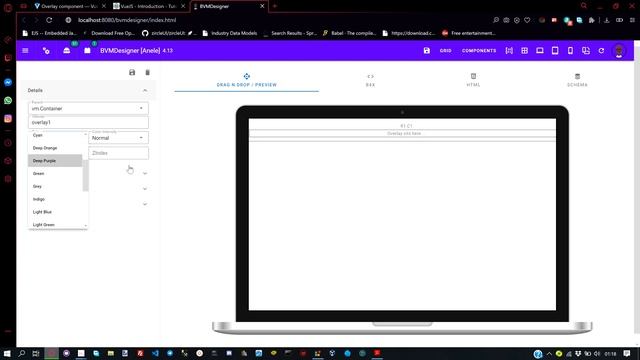Open the EJS Embedded bookmark

tap(50, 33)
